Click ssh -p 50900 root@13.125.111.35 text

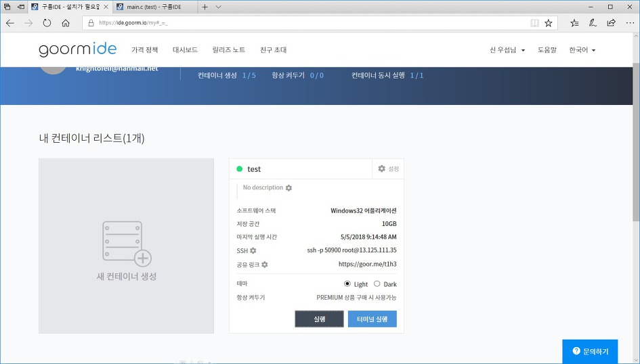click(x=352, y=250)
